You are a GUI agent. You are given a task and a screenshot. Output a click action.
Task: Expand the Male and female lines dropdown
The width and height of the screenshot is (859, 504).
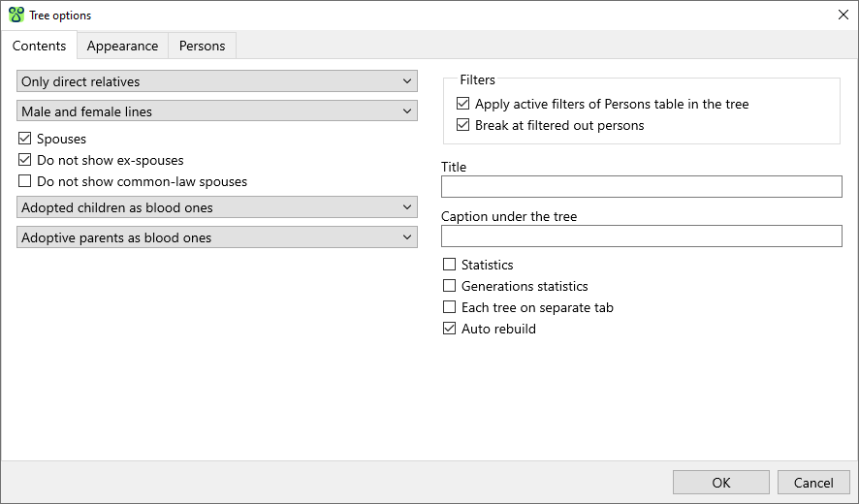point(217,111)
